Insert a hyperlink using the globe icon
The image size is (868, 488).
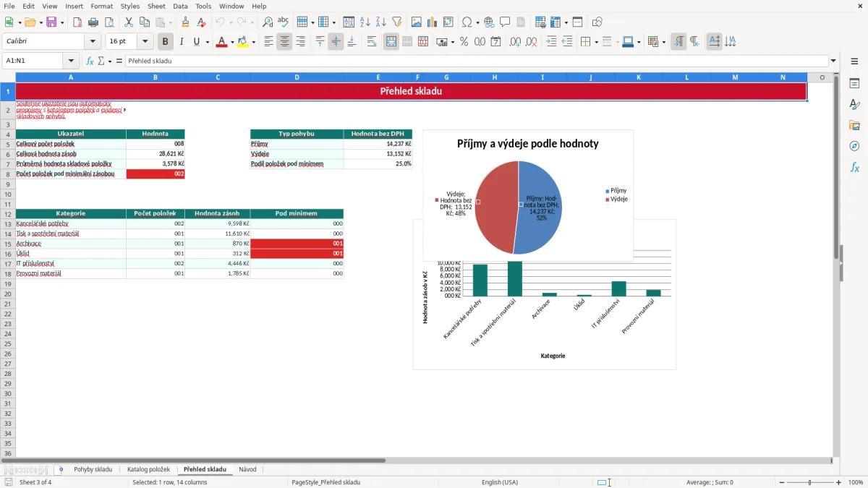click(x=489, y=22)
